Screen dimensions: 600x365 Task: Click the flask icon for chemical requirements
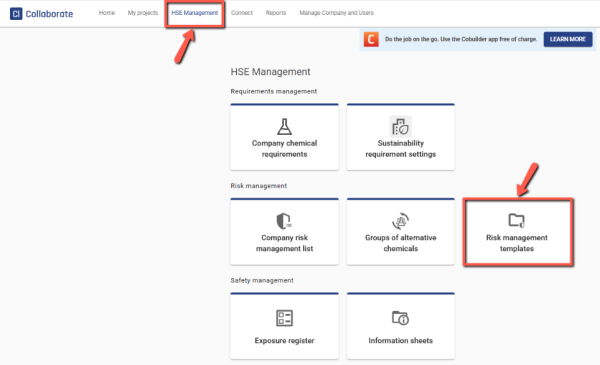(x=284, y=127)
